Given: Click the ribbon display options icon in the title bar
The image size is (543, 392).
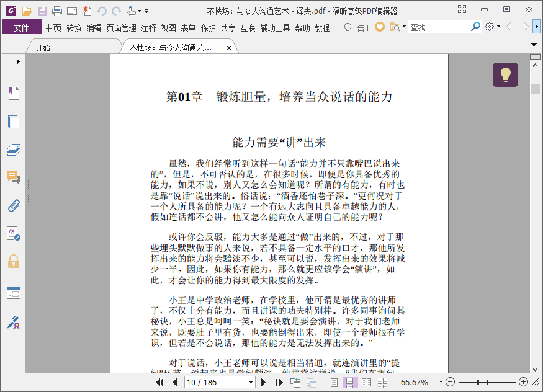Looking at the screenshot, I should click(462, 9).
